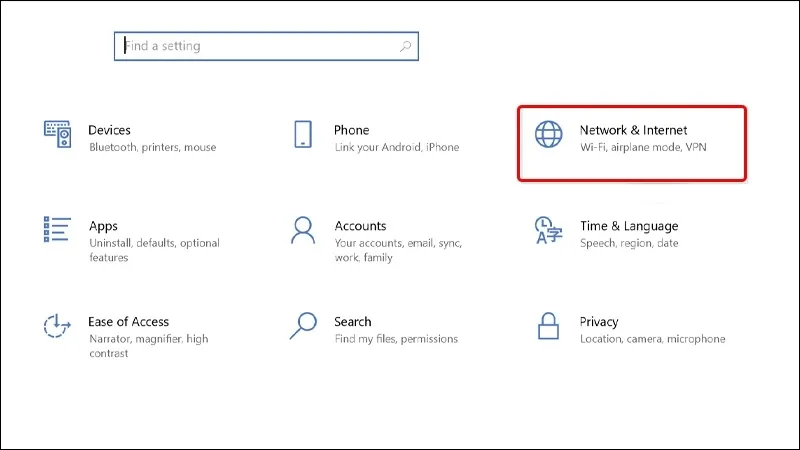Image resolution: width=800 pixels, height=450 pixels.
Task: Go to Apps settings by its label
Action: pos(103,226)
